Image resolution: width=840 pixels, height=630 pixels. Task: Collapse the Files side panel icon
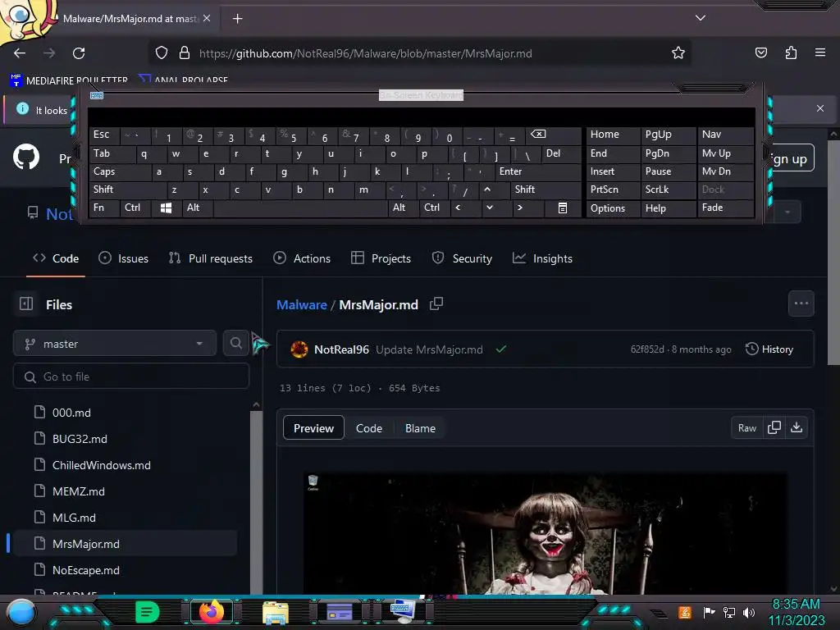tap(26, 304)
